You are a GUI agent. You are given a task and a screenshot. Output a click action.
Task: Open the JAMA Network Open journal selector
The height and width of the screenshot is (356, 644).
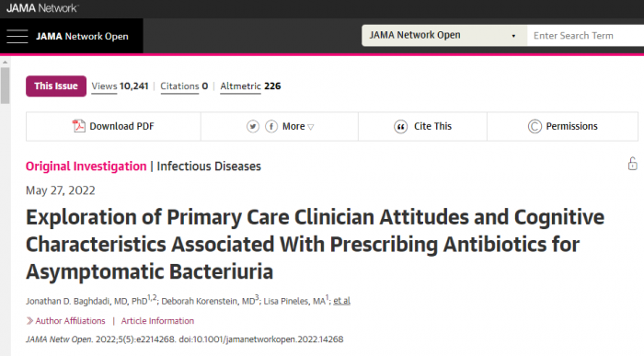point(444,36)
